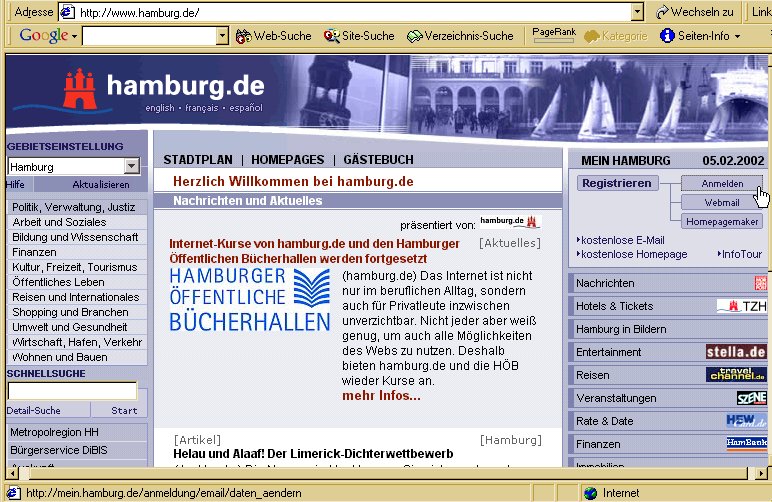Select 'Kultur, Freizeit, Tourismus' category
The image size is (772, 502).
click(74, 267)
